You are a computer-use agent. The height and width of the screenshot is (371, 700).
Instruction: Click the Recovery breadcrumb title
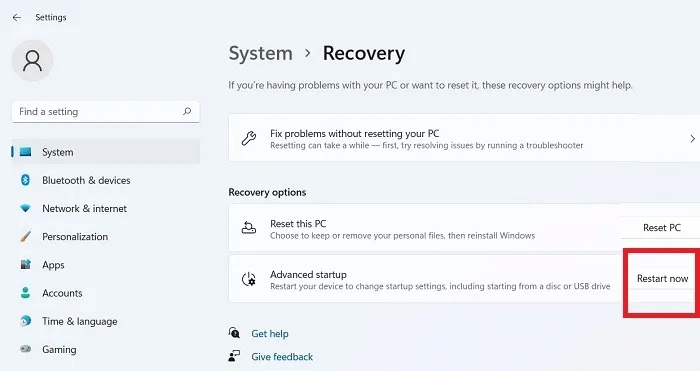point(364,53)
